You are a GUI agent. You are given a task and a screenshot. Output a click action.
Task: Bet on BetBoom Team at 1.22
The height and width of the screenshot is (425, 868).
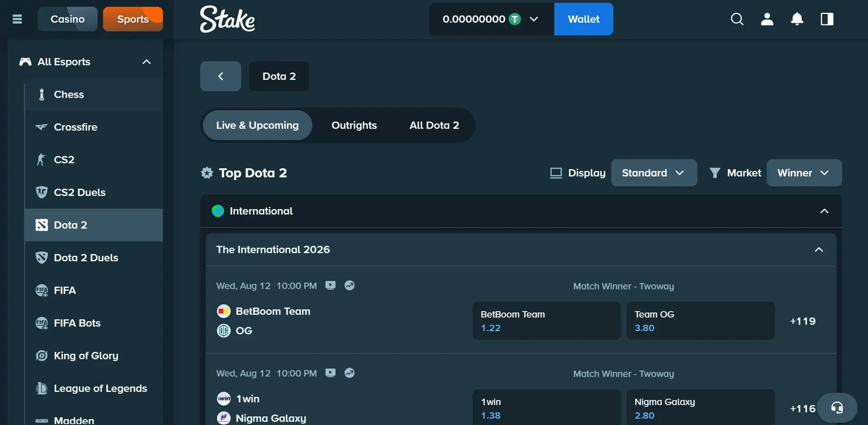[547, 321]
